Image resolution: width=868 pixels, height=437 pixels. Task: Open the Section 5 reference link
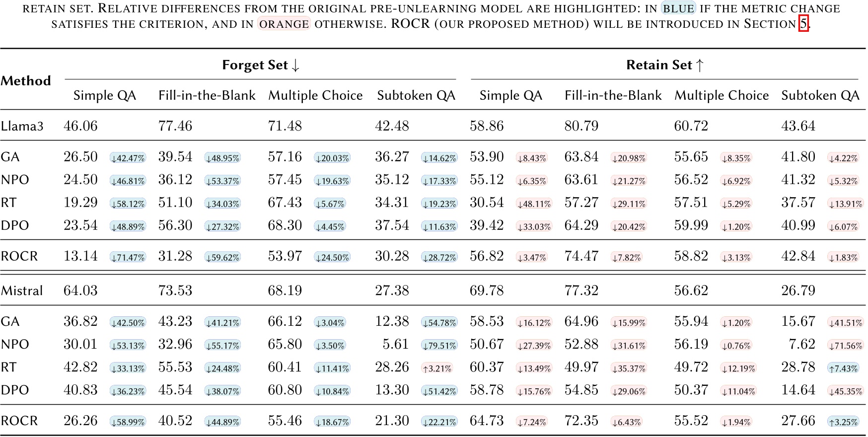(x=803, y=23)
